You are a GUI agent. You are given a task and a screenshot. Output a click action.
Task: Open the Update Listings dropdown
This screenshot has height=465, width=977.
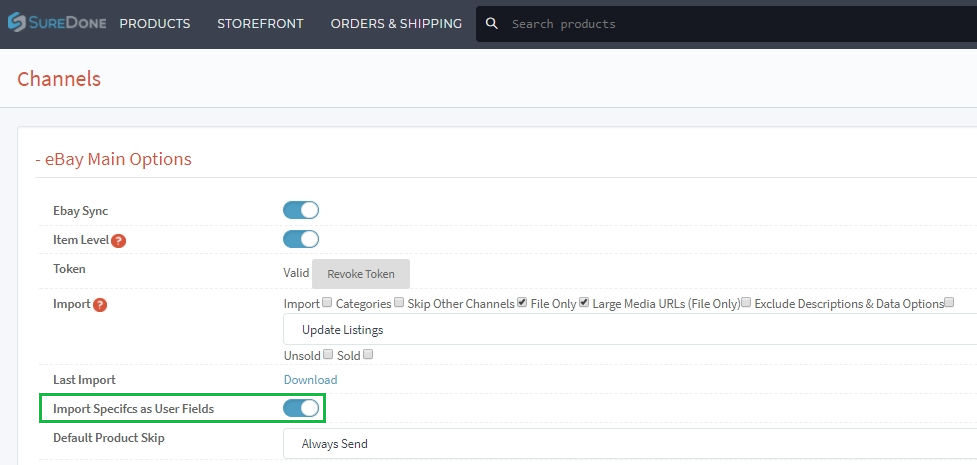(630, 330)
